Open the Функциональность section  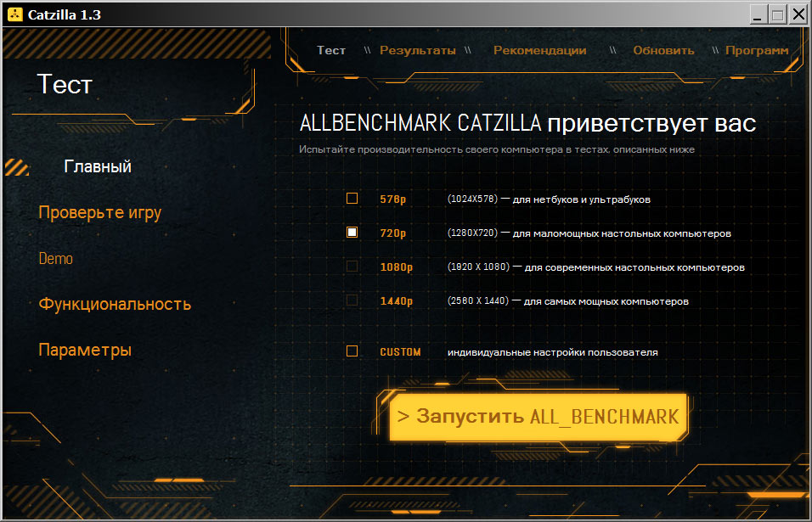pyautogui.click(x=115, y=304)
